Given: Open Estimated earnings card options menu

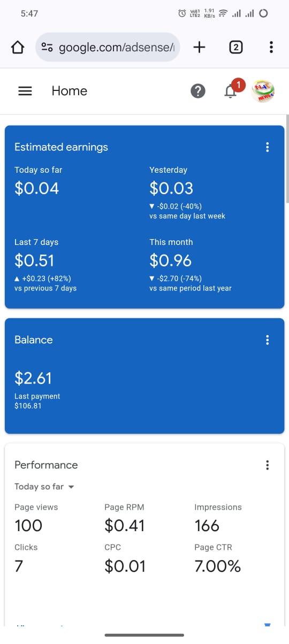Looking at the screenshot, I should (x=268, y=147).
